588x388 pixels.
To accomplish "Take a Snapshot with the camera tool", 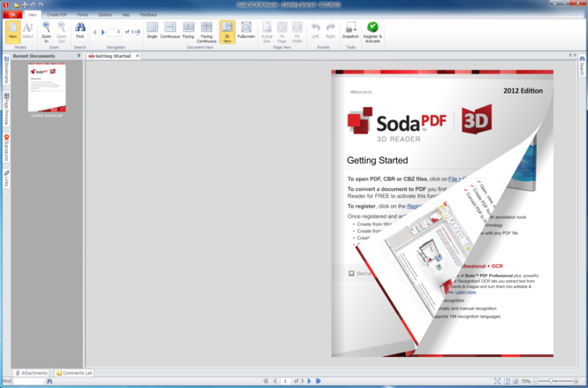I will (x=350, y=32).
